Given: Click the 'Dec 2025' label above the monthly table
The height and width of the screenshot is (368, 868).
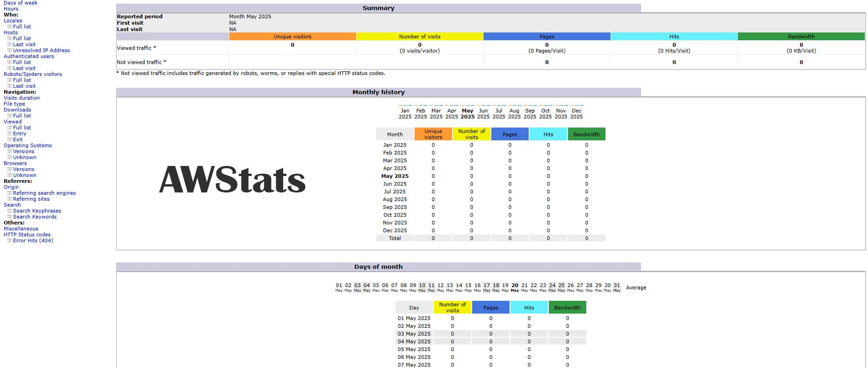Looking at the screenshot, I should click(577, 113).
